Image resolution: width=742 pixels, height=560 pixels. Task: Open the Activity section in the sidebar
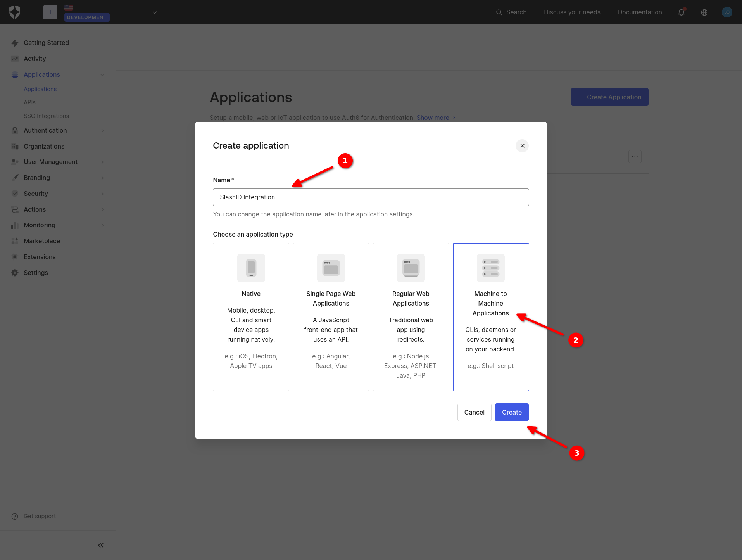click(x=35, y=59)
